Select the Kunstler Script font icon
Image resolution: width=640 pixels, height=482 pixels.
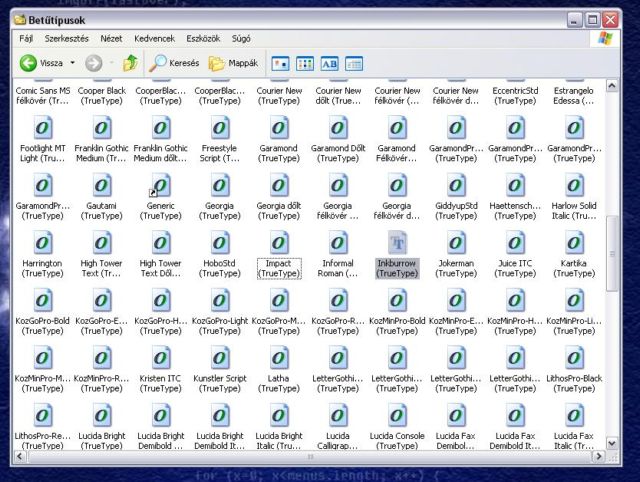coord(219,358)
